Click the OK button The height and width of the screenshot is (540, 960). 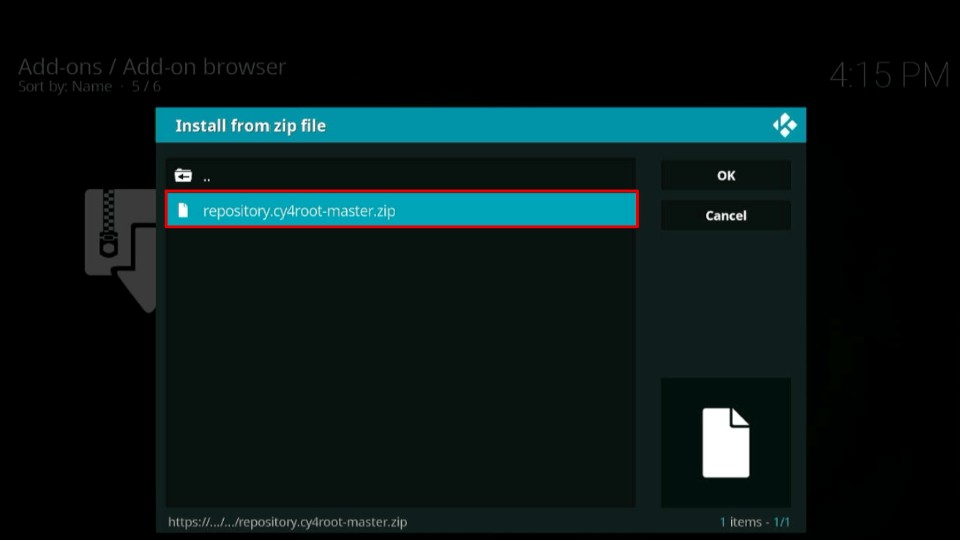pos(726,176)
